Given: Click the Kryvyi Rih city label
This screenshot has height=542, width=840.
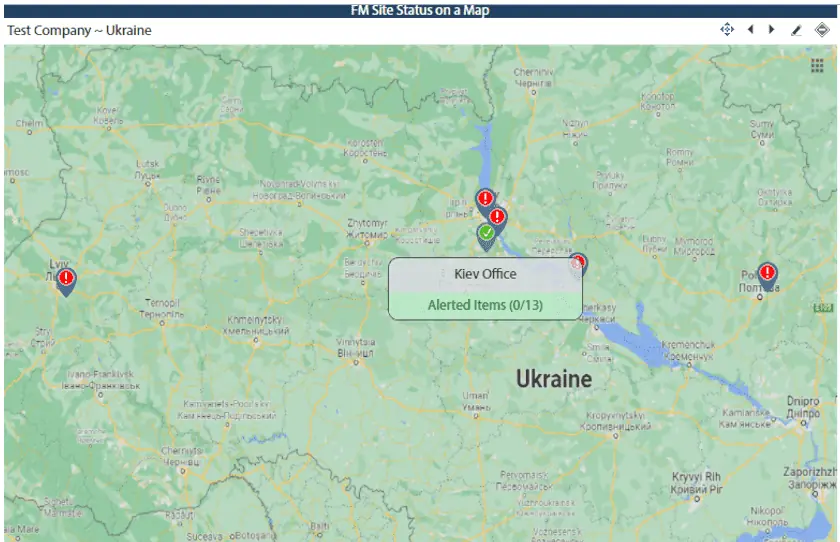Looking at the screenshot, I should coord(696,483).
